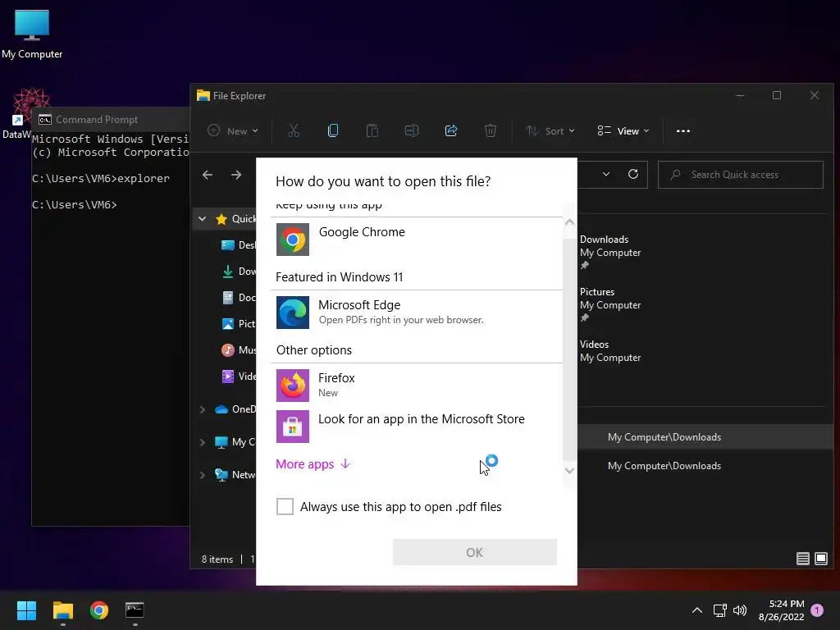Click the network icon in system tray
This screenshot has width=840, height=630.
coord(719,610)
